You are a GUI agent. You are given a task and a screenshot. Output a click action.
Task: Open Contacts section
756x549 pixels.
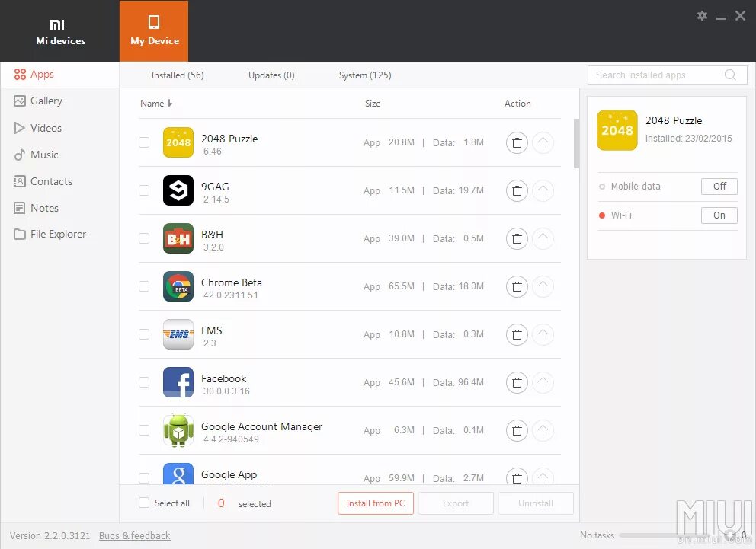coord(59,181)
